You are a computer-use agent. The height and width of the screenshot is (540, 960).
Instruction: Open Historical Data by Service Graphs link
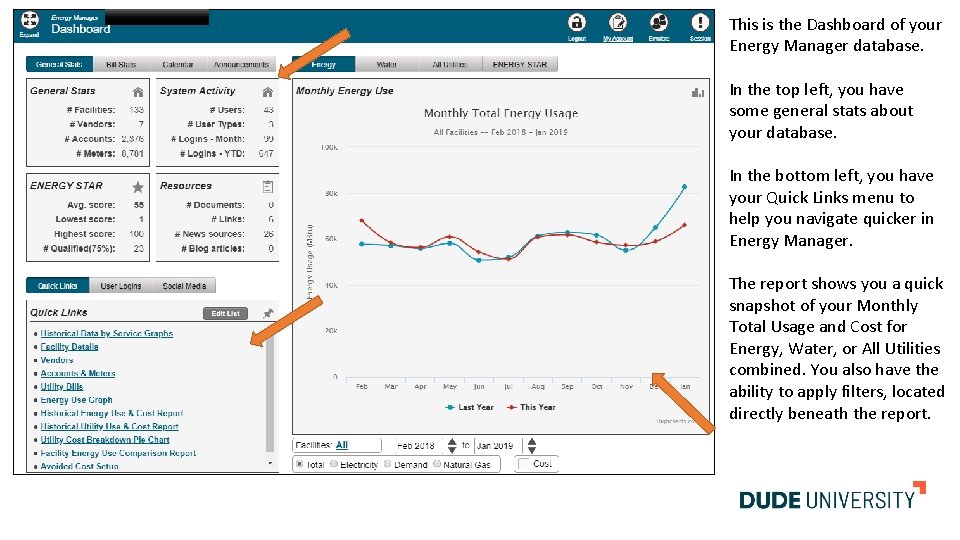(x=107, y=334)
